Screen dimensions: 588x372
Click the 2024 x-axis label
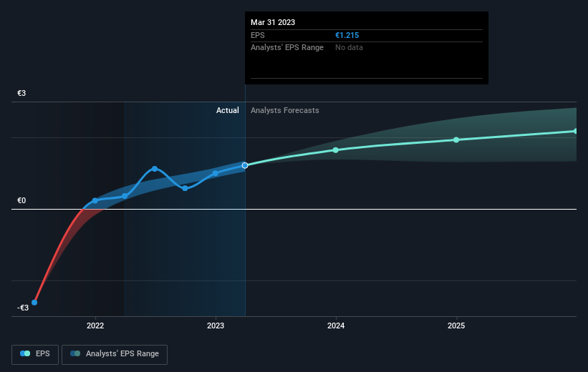click(x=336, y=325)
